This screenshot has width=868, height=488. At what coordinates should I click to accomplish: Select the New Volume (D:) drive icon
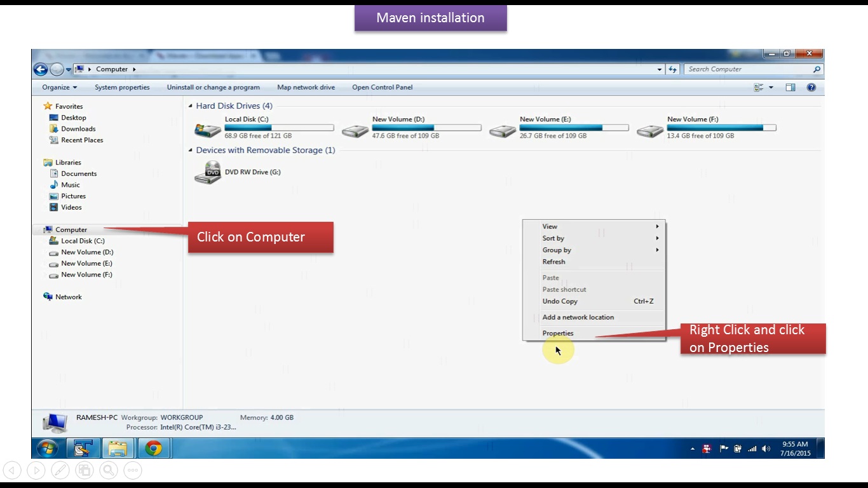point(355,130)
